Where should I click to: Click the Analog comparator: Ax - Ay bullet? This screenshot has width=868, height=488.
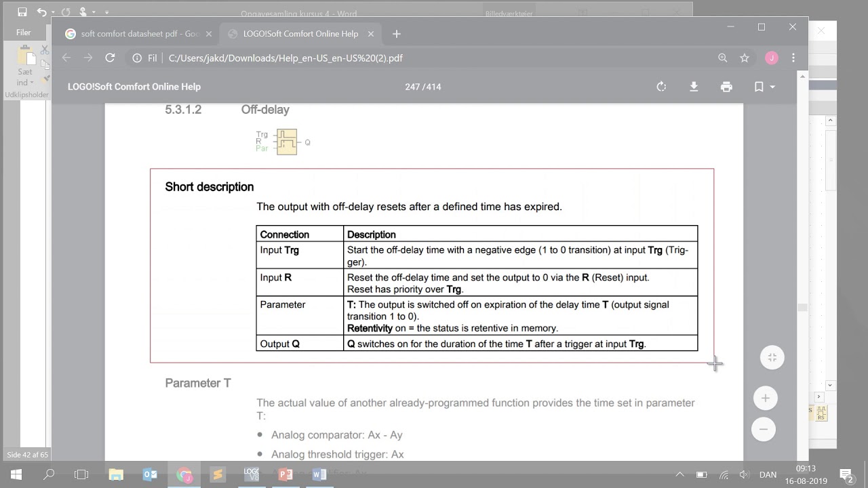pyautogui.click(x=337, y=435)
